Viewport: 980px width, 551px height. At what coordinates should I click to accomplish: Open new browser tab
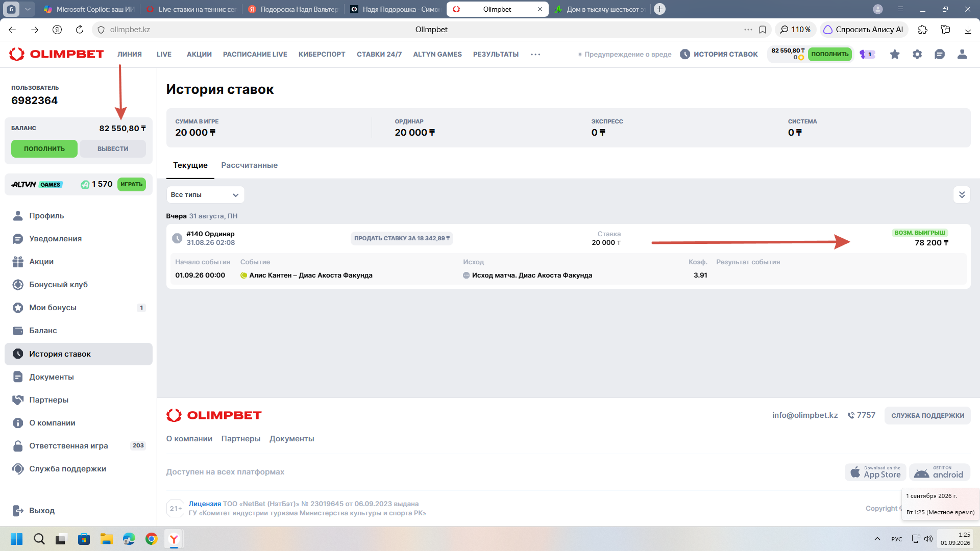(x=659, y=9)
